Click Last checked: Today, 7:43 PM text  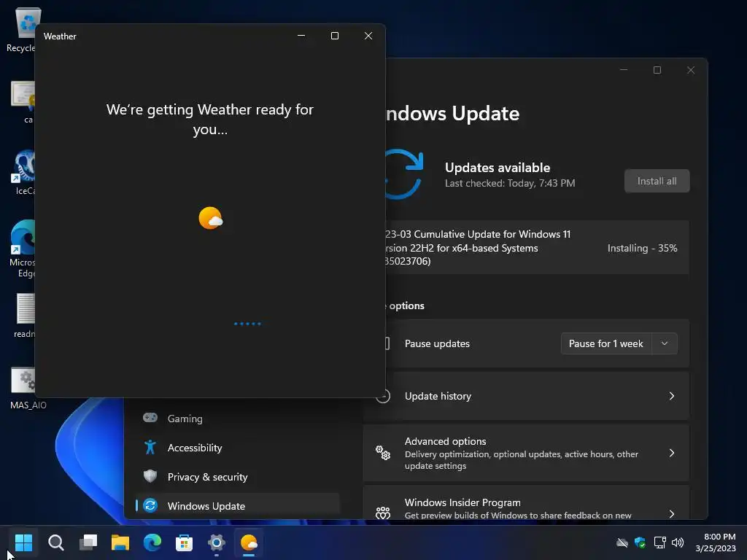coord(510,183)
